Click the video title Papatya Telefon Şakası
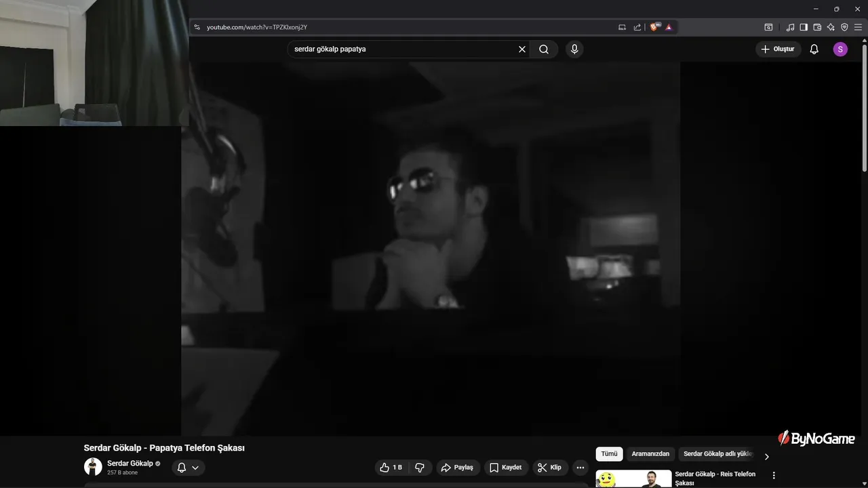 pyautogui.click(x=164, y=448)
